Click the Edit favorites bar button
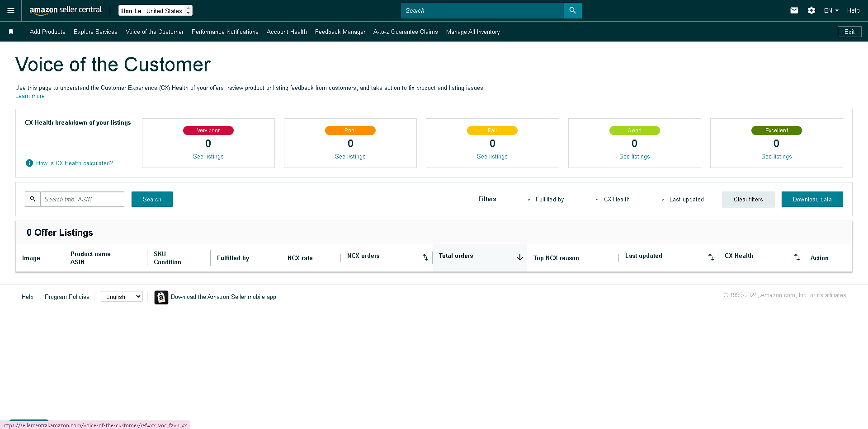The height and width of the screenshot is (429, 868). 849,32
